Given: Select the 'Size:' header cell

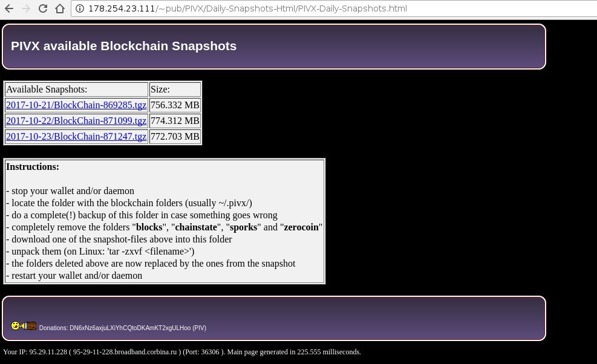Looking at the screenshot, I should [x=175, y=89].
